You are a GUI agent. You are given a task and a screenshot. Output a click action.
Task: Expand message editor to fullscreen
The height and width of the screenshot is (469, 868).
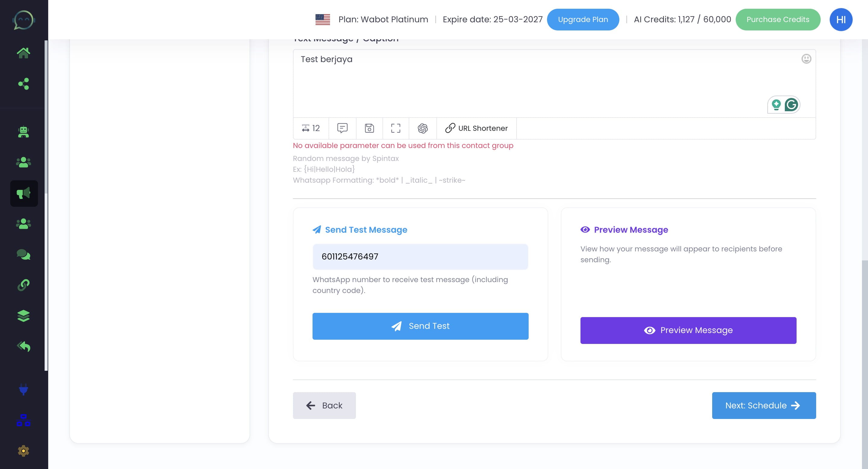click(396, 128)
